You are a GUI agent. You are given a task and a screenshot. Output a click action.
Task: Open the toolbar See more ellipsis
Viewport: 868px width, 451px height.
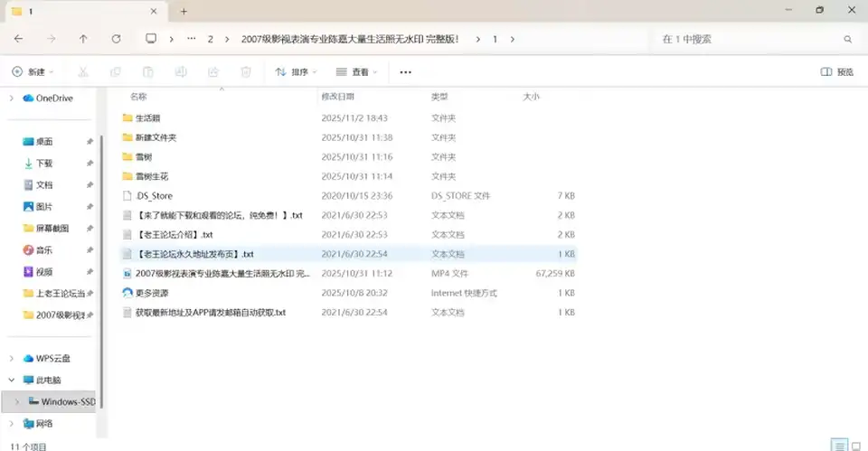pyautogui.click(x=406, y=72)
